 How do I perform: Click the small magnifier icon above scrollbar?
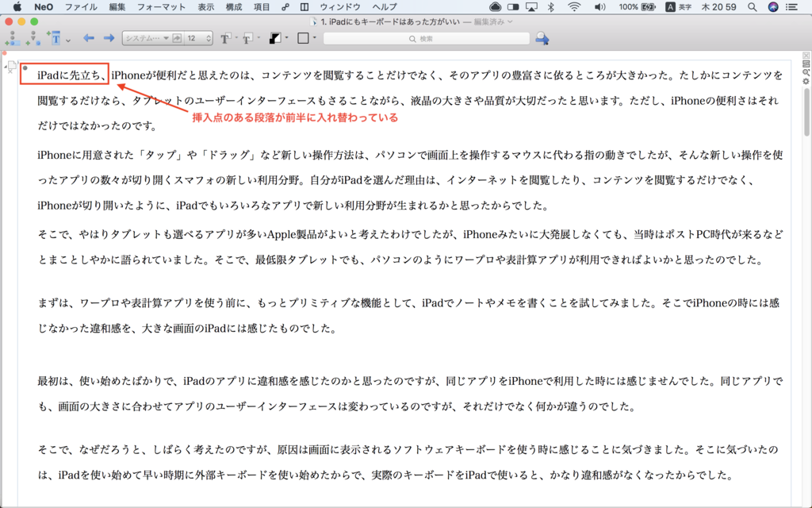pyautogui.click(x=806, y=73)
